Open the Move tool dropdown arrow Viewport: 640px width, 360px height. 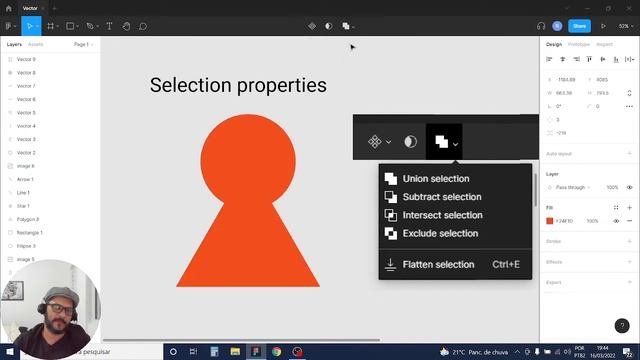pos(37,27)
